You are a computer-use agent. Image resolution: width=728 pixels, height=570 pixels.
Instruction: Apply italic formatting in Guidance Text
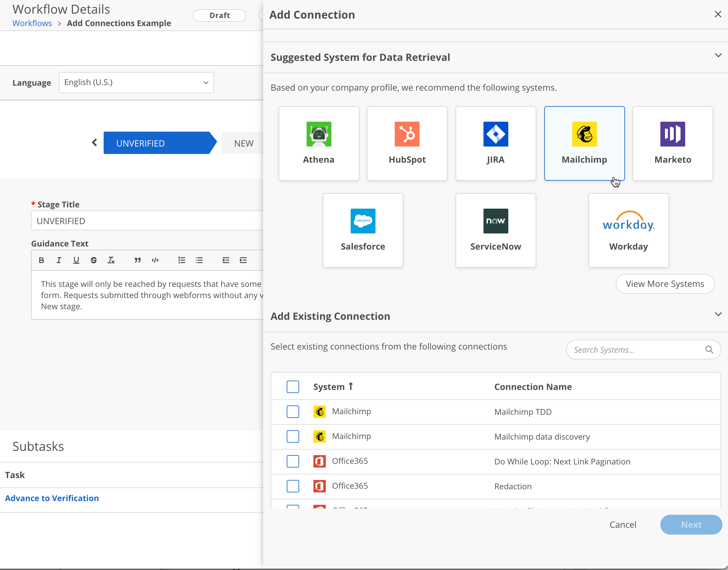tap(59, 260)
